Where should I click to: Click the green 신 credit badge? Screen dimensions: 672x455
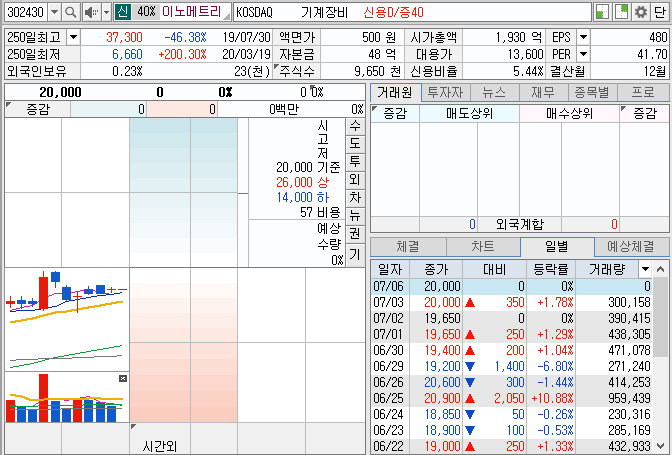(123, 12)
